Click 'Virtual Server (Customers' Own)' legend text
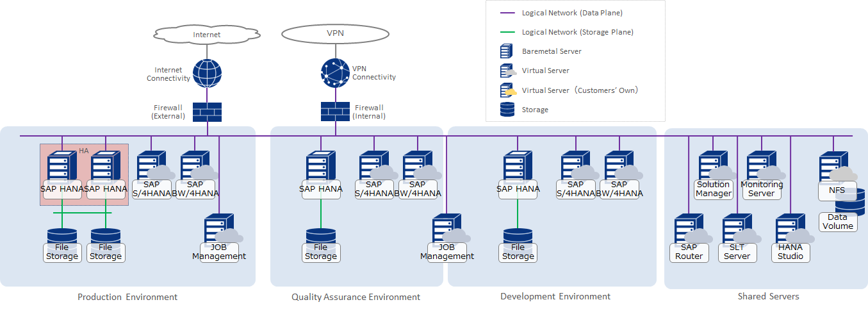Image resolution: width=868 pixels, height=309 pixels. (580, 90)
